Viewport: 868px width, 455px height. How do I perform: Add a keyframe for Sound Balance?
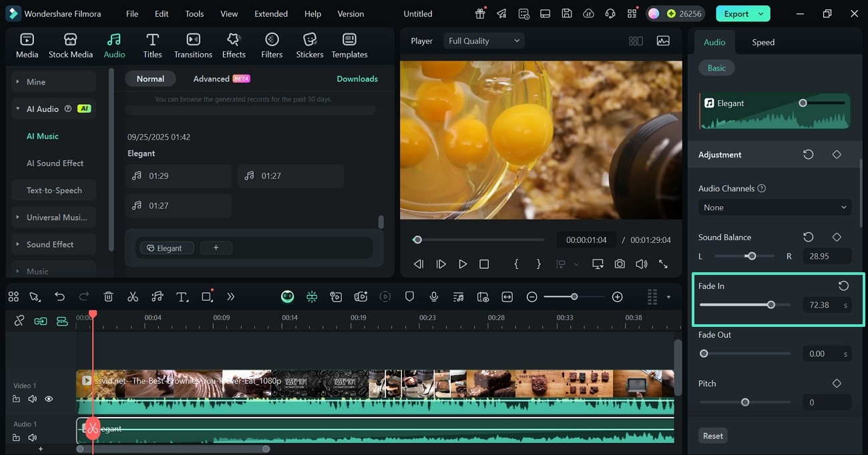click(837, 238)
